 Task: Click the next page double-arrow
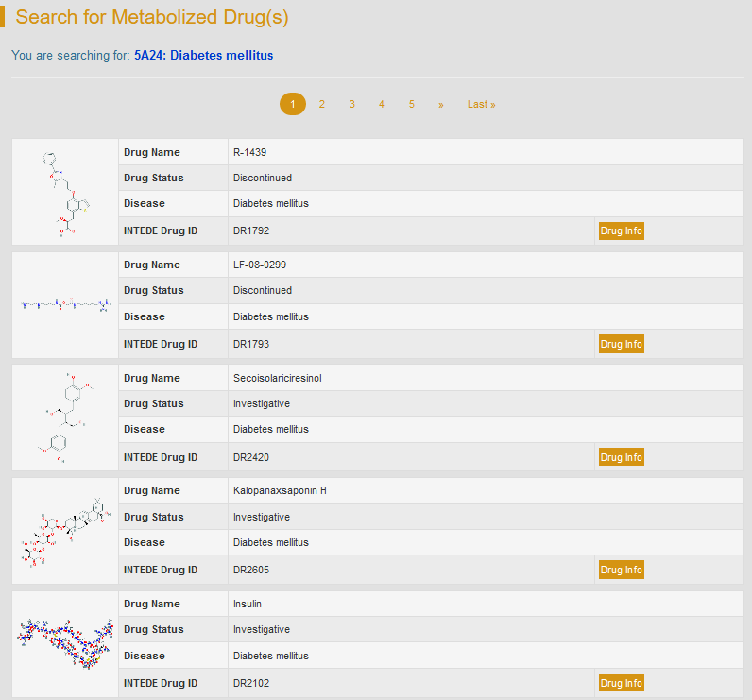point(441,104)
